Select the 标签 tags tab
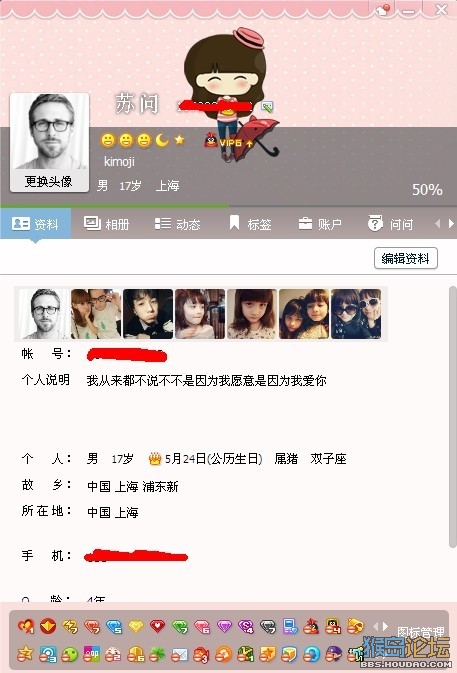This screenshot has height=673, width=457. point(250,224)
